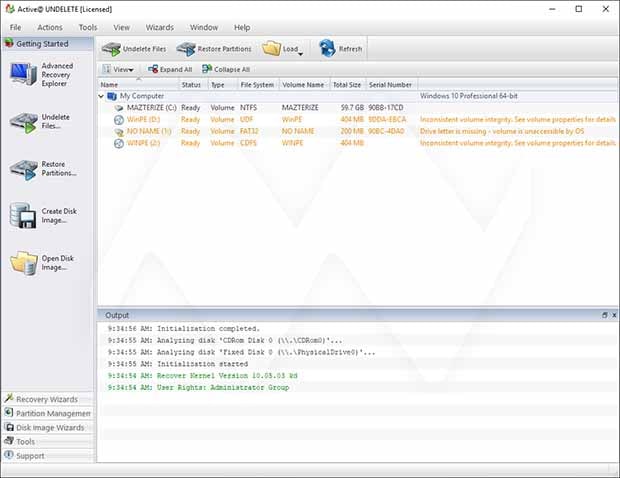This screenshot has height=478, width=620.
Task: Expand All tree nodes
Action: 170,70
